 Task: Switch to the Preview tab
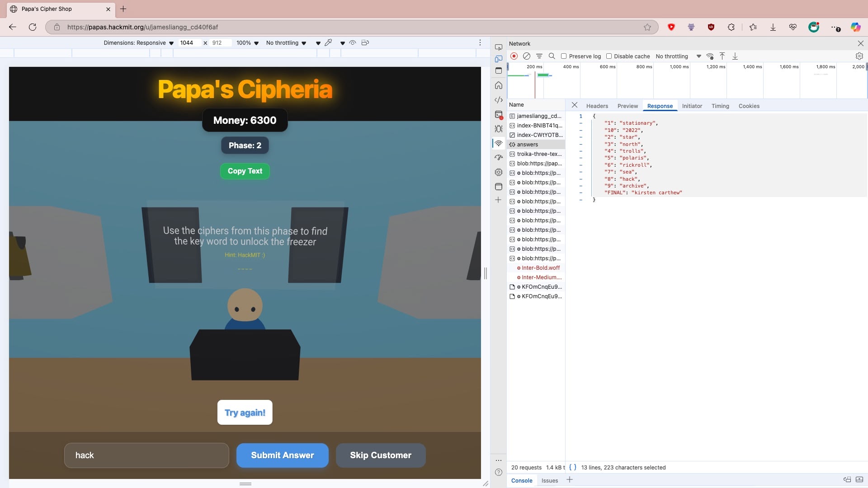[627, 106]
